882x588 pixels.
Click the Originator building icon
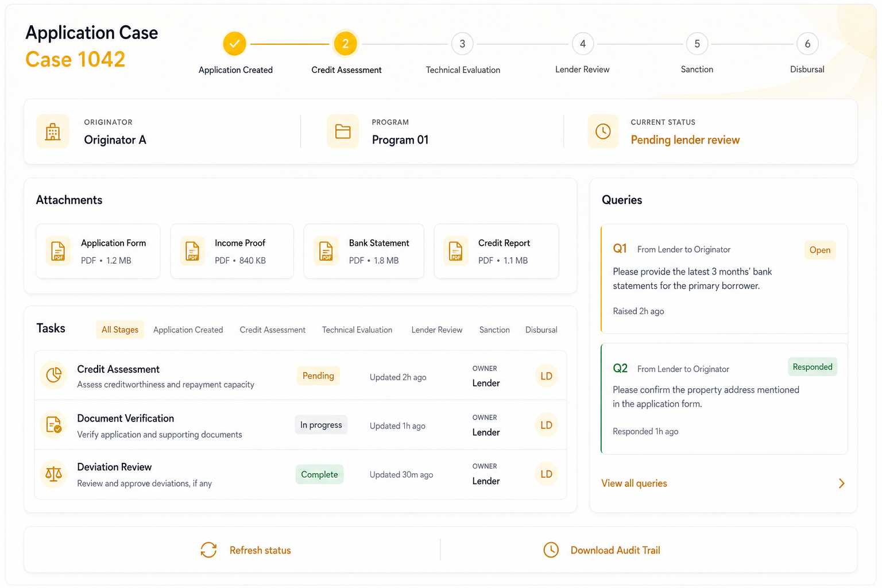coord(53,131)
